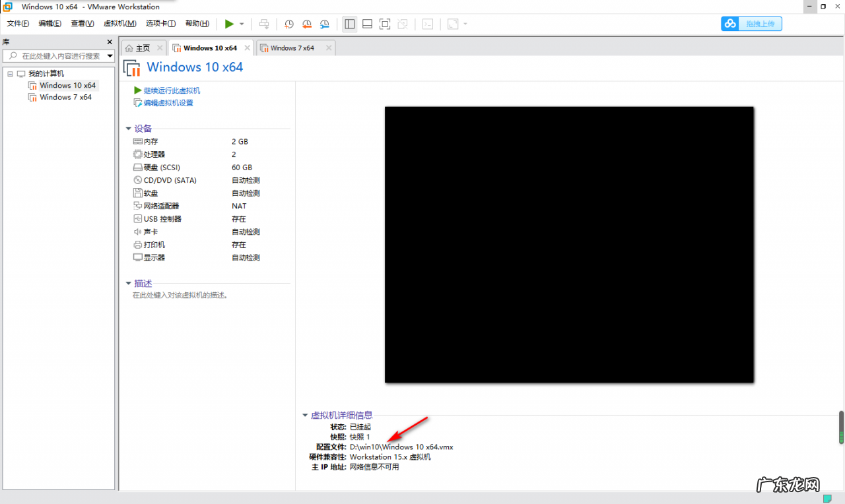Open the snapshot manager
The width and height of the screenshot is (845, 504).
324,24
